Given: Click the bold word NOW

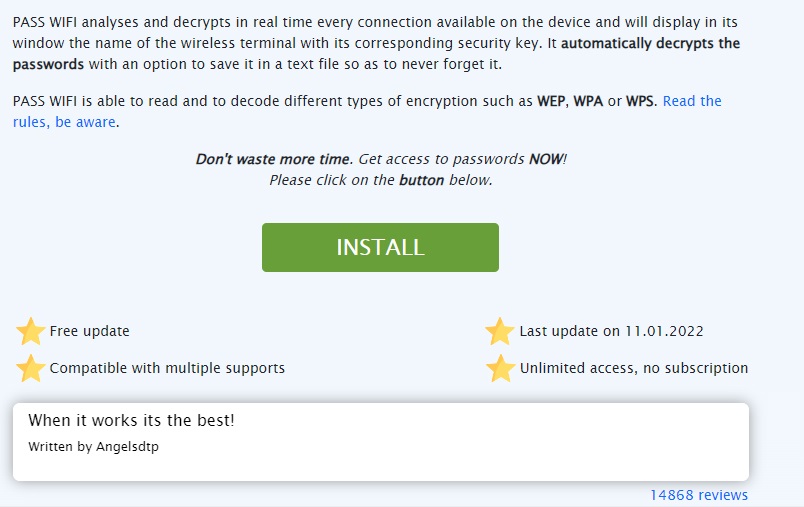Looking at the screenshot, I should [546, 159].
